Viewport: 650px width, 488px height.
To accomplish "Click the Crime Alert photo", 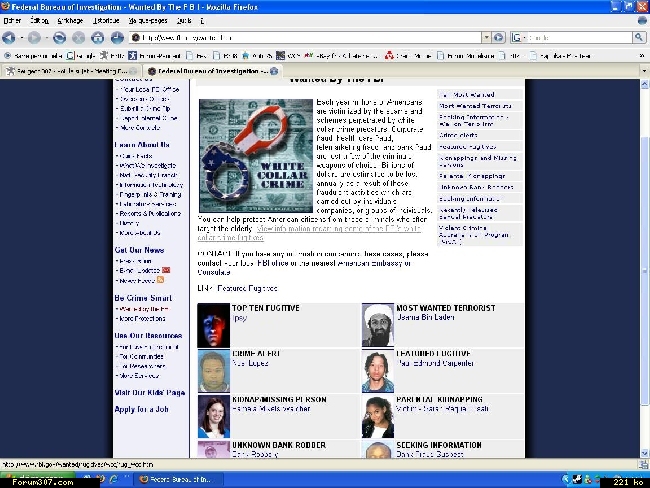I will (x=213, y=371).
